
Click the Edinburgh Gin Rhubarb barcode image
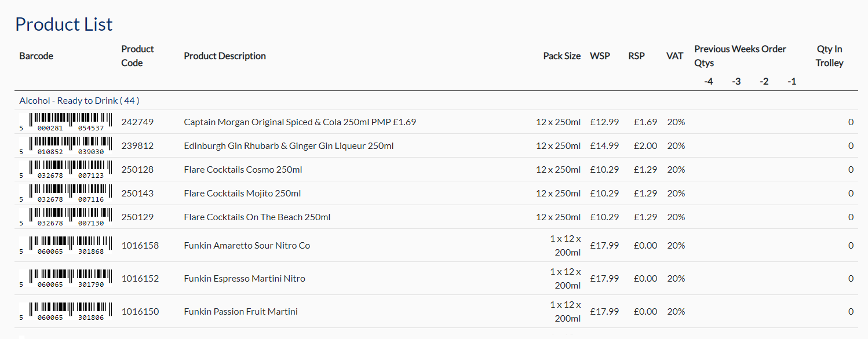tap(66, 146)
